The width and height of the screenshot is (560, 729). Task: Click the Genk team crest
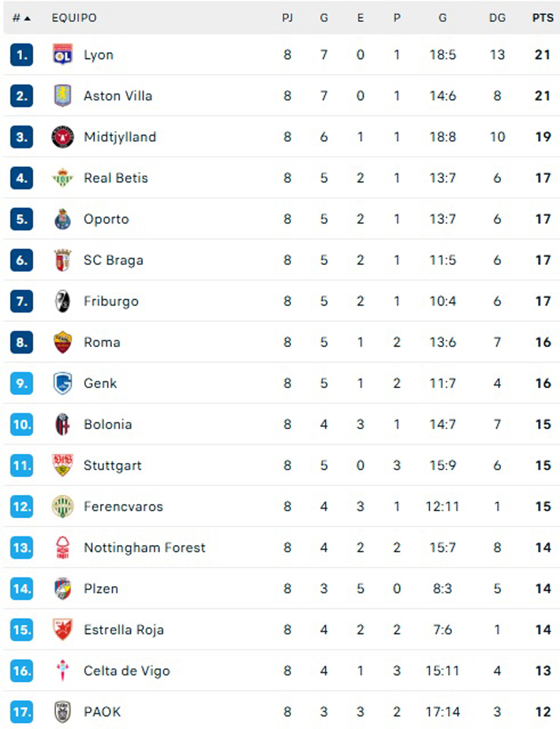click(x=62, y=383)
